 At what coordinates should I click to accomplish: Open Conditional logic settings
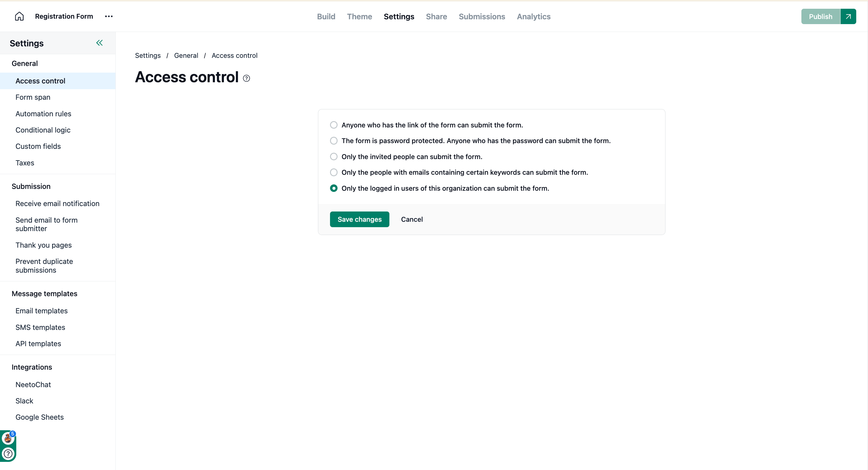[43, 130]
